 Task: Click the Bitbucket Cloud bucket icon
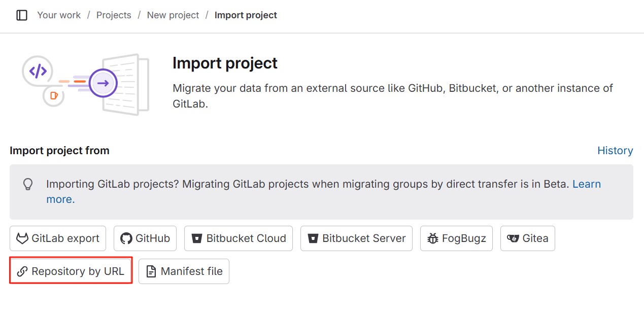coord(196,238)
